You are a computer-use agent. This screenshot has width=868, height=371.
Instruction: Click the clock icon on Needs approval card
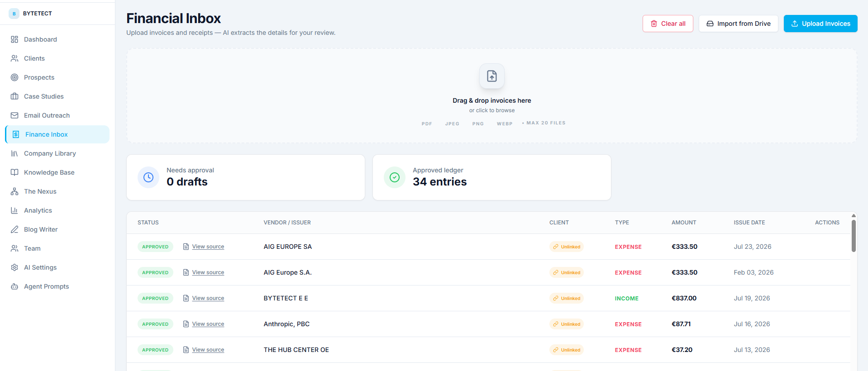coord(148,177)
